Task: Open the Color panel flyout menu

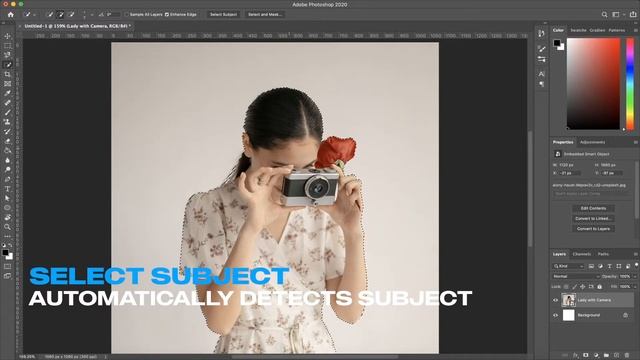Action: tap(636, 30)
